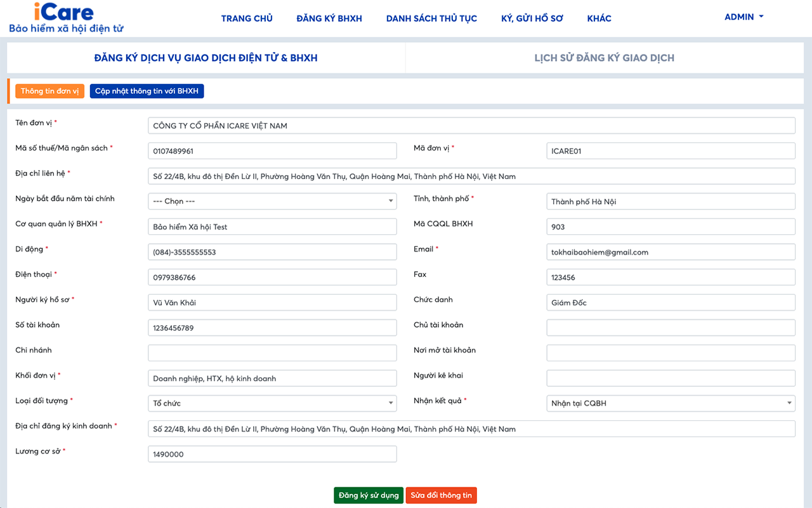Select the KÝ, GỬI HỒ SƠ menu
812x508 pixels.
coord(532,18)
